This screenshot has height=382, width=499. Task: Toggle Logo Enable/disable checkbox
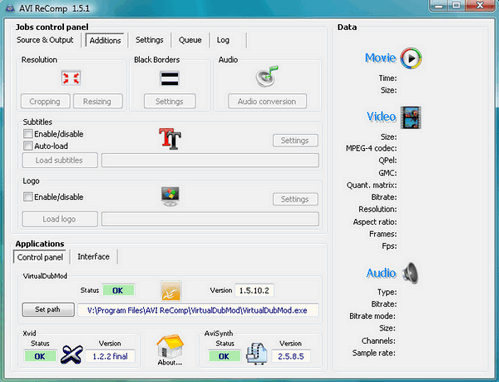pos(28,197)
